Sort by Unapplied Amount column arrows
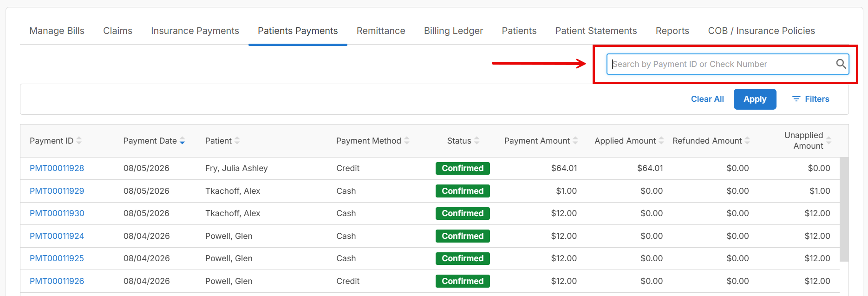The width and height of the screenshot is (868, 296). (x=829, y=140)
